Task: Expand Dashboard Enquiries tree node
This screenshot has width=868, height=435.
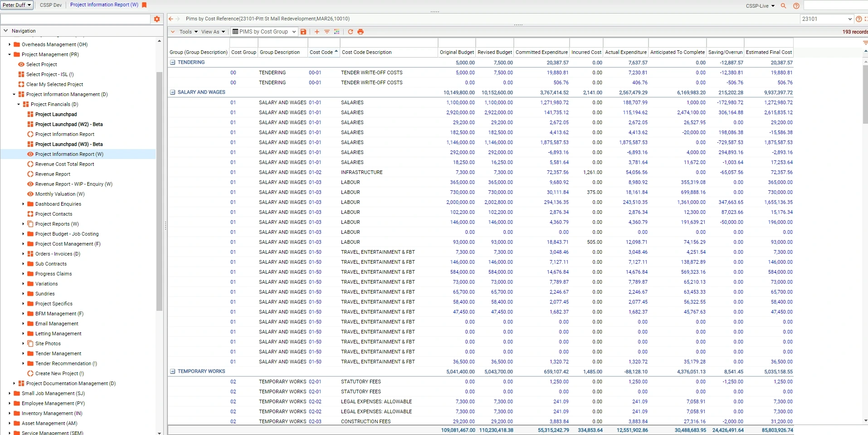Action: (x=23, y=204)
